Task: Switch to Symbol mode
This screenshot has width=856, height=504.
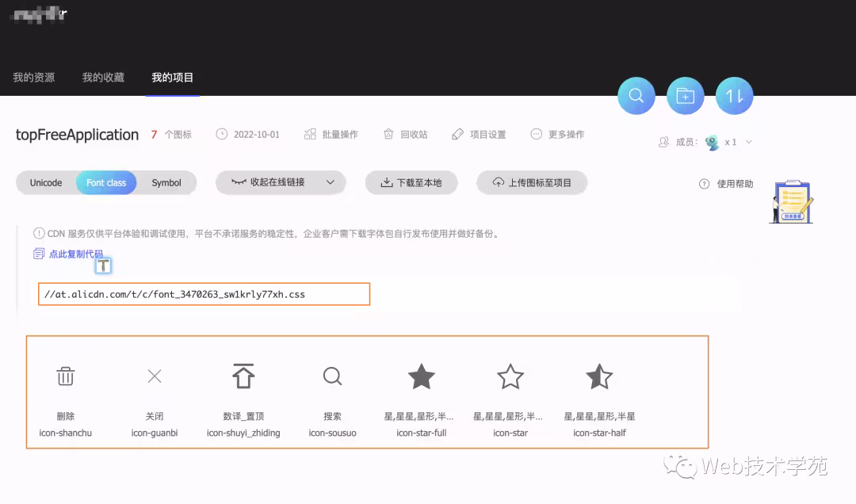Action: (166, 183)
